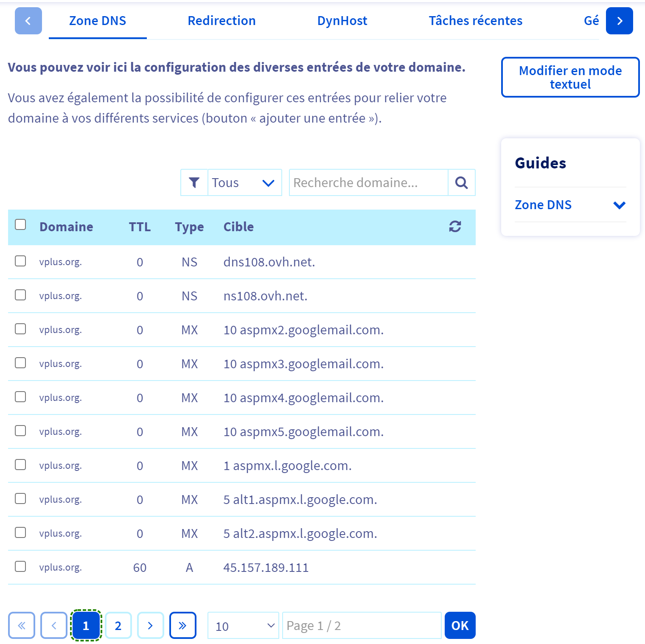Go to first page of results
645x644 pixels.
click(22, 625)
